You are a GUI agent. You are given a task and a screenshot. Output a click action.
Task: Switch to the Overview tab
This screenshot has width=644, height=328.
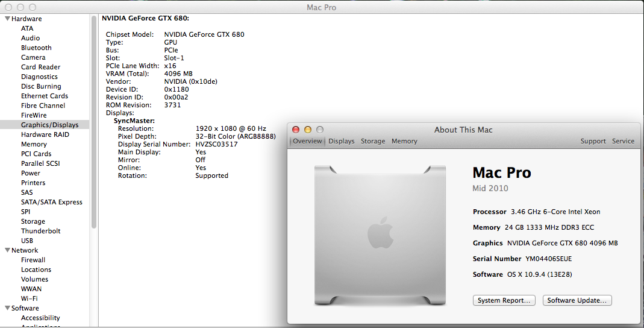[x=307, y=141]
